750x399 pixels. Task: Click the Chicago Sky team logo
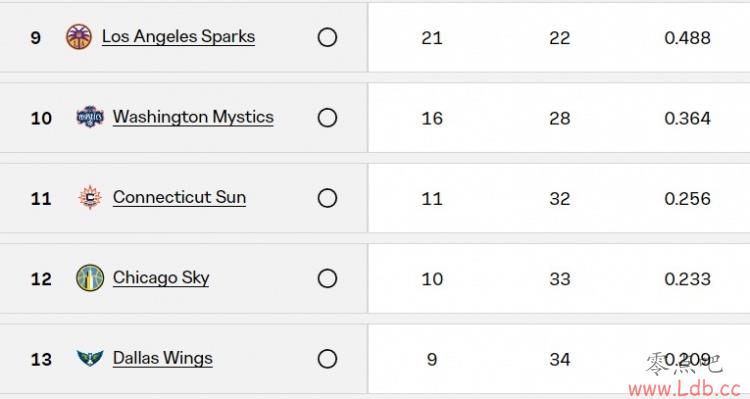[90, 278]
